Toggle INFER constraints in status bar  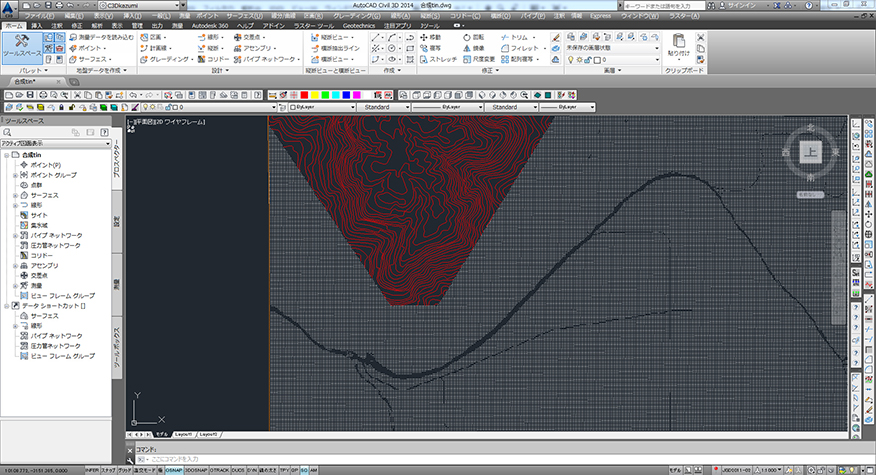(92, 471)
